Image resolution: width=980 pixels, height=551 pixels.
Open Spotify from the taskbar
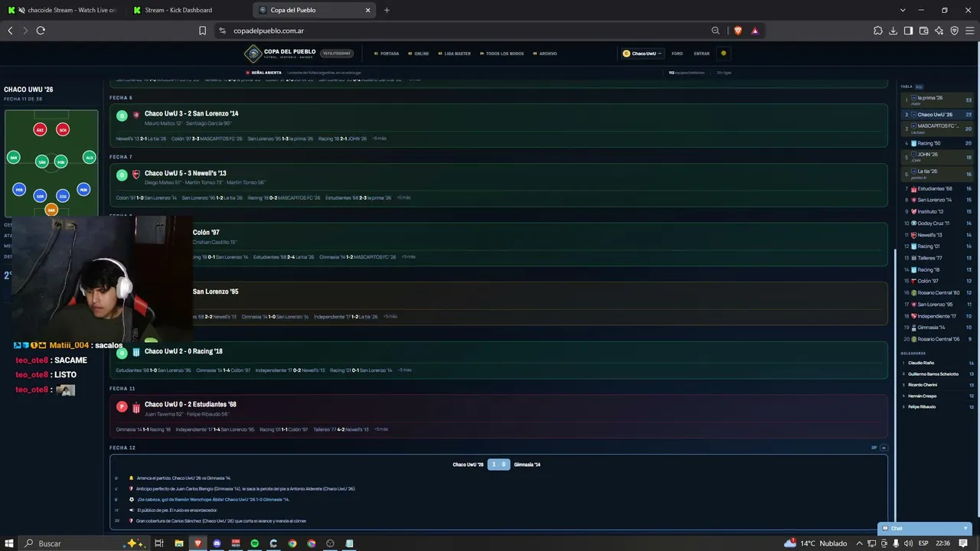tap(255, 543)
